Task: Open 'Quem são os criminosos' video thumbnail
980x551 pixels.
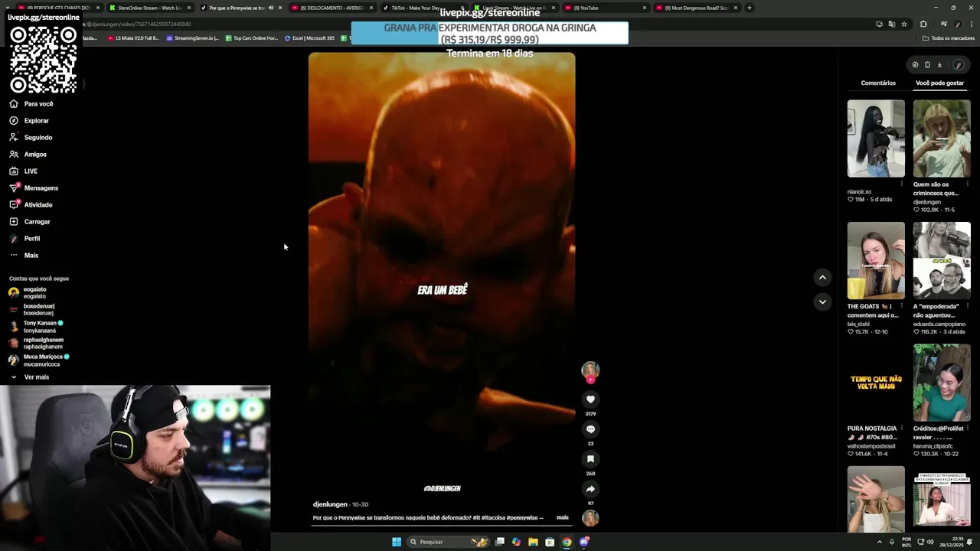Action: click(x=942, y=139)
